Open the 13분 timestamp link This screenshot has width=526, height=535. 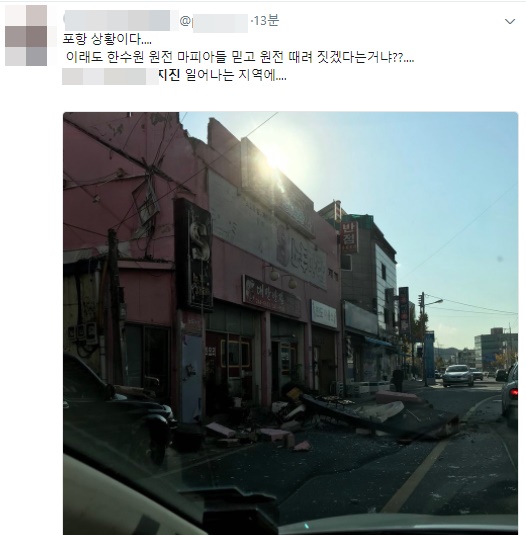coord(266,20)
